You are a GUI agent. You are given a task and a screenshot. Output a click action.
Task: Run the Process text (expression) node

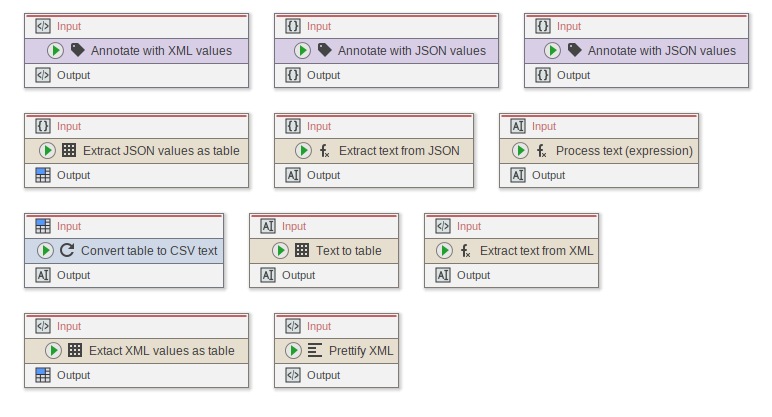520,150
